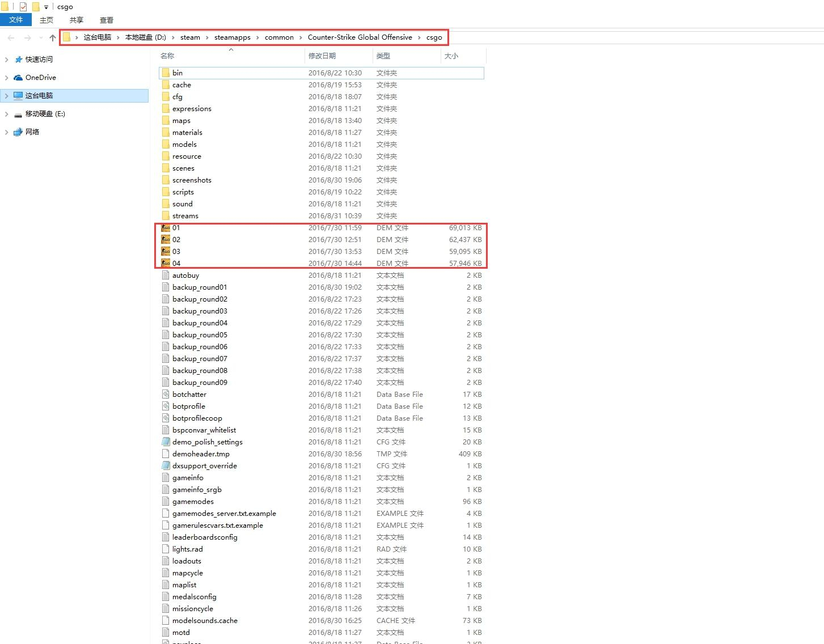Expand 这台电脑 tree node arrow
824x644 pixels.
[x=6, y=96]
